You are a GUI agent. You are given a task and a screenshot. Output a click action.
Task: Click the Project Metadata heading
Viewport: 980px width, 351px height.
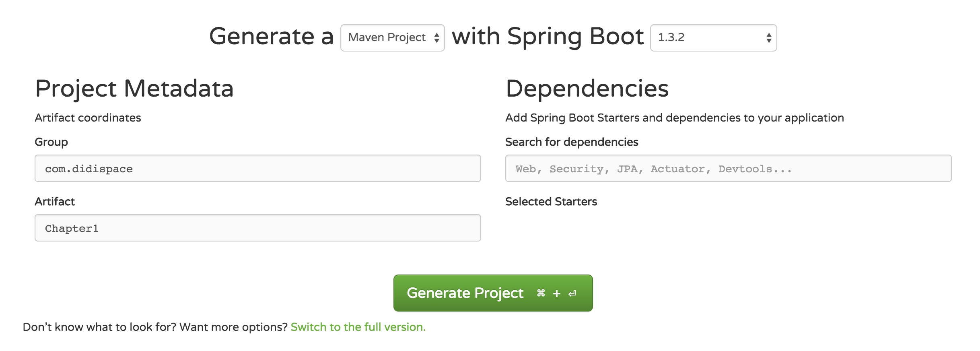[134, 89]
